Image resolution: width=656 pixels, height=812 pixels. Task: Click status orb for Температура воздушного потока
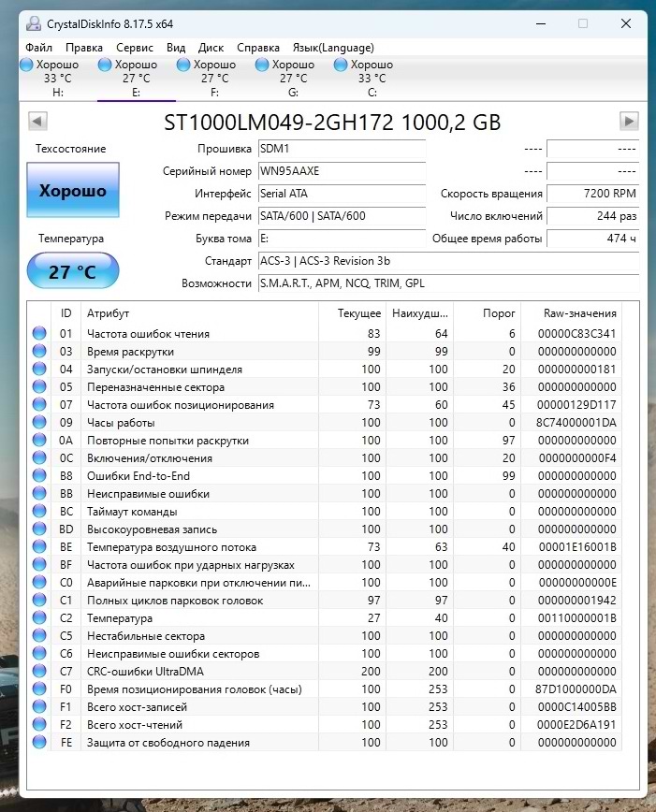pyautogui.click(x=39, y=546)
